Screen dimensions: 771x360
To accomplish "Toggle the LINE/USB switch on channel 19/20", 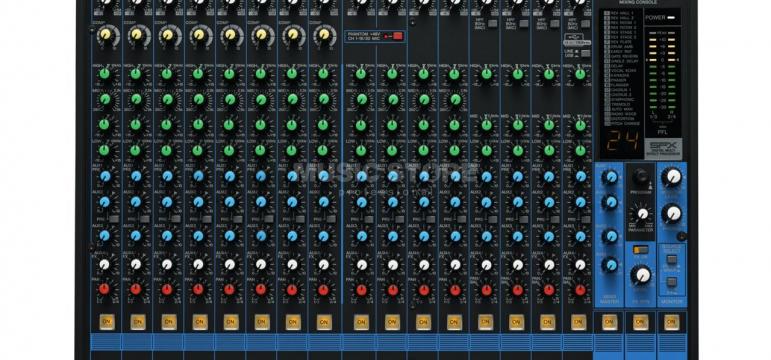I will point(585,53).
